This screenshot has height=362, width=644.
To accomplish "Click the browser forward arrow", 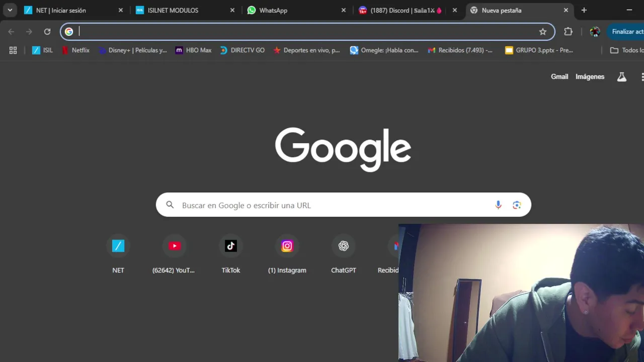I will (29, 32).
